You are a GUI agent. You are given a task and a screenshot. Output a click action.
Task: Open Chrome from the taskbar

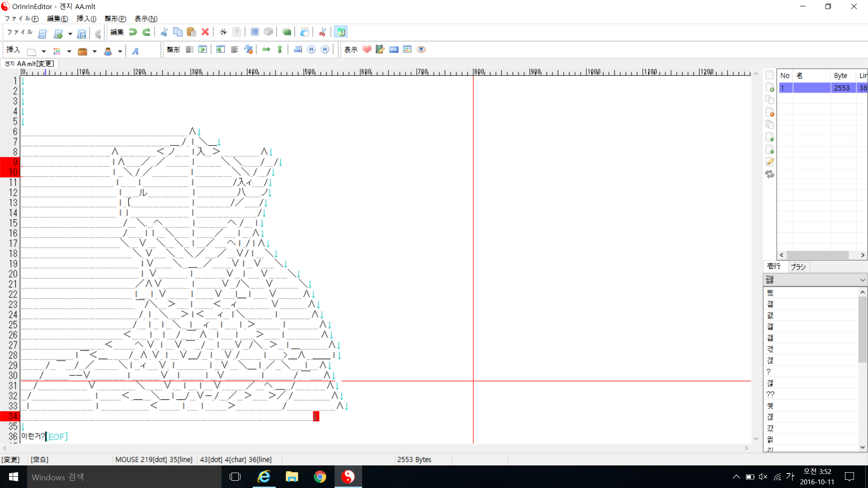320,477
